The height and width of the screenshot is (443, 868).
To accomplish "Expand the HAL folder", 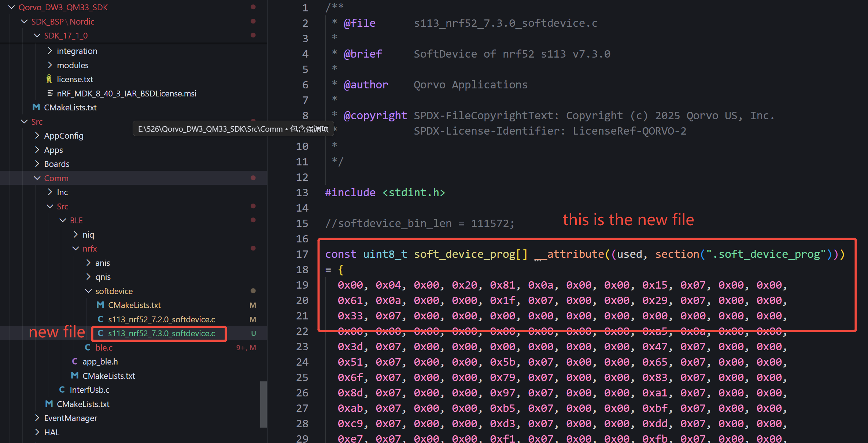I will [37, 432].
